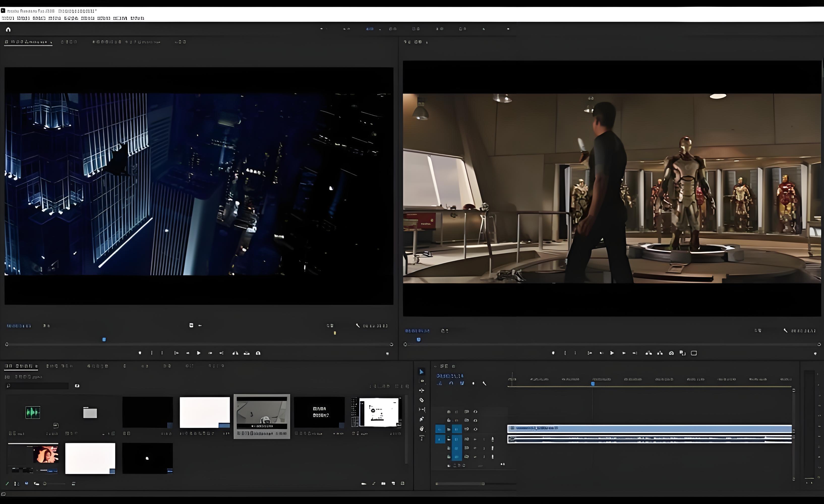The image size is (824, 504).
Task: Select the Hand tool
Action: point(422,428)
